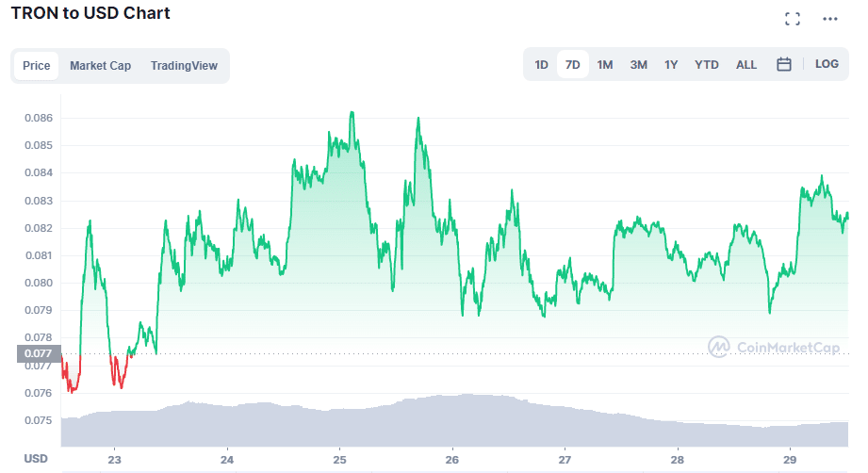868x473 pixels.
Task: Choose the YTD time range
Action: tap(706, 65)
